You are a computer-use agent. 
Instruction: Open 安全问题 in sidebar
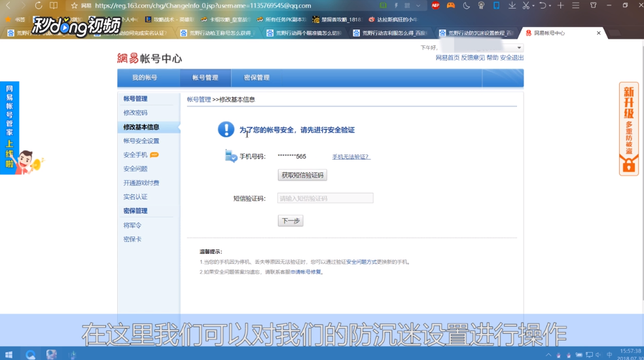tap(135, 169)
